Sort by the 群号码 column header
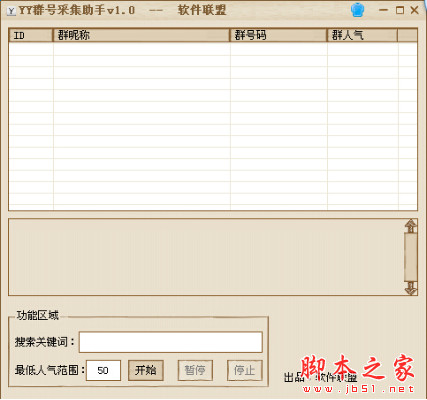The height and width of the screenshot is (400, 427). pos(278,35)
